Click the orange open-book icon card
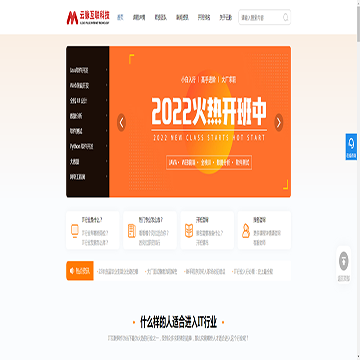This screenshot has height=360, width=360. pyautogui.click(x=189, y=231)
